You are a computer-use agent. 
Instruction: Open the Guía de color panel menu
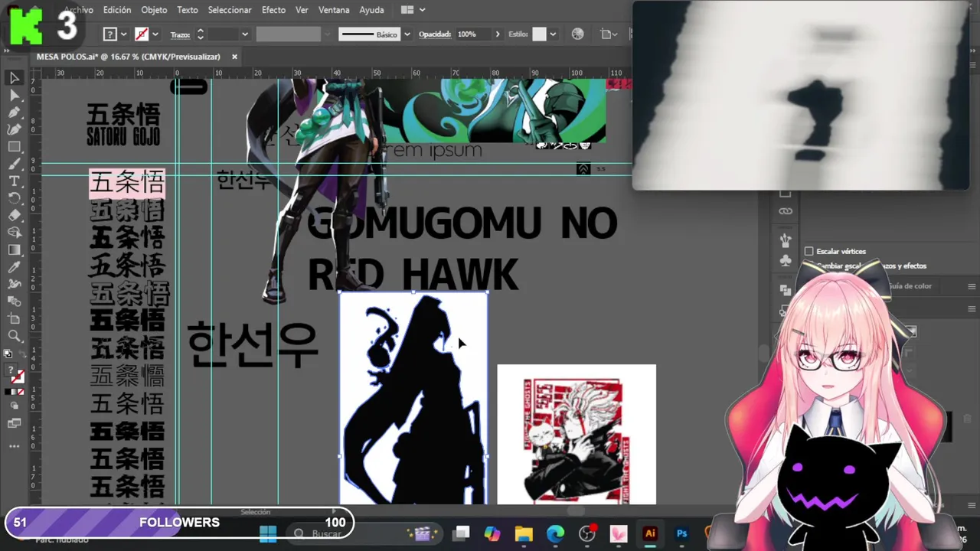pyautogui.click(x=972, y=286)
